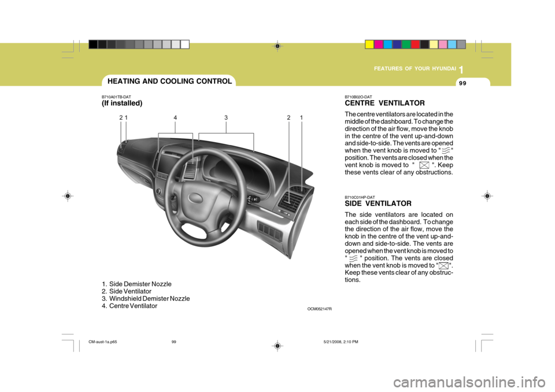Click legend item '2. Side Ventilator'
Screen dimensions: 555x392
[x=127, y=291]
